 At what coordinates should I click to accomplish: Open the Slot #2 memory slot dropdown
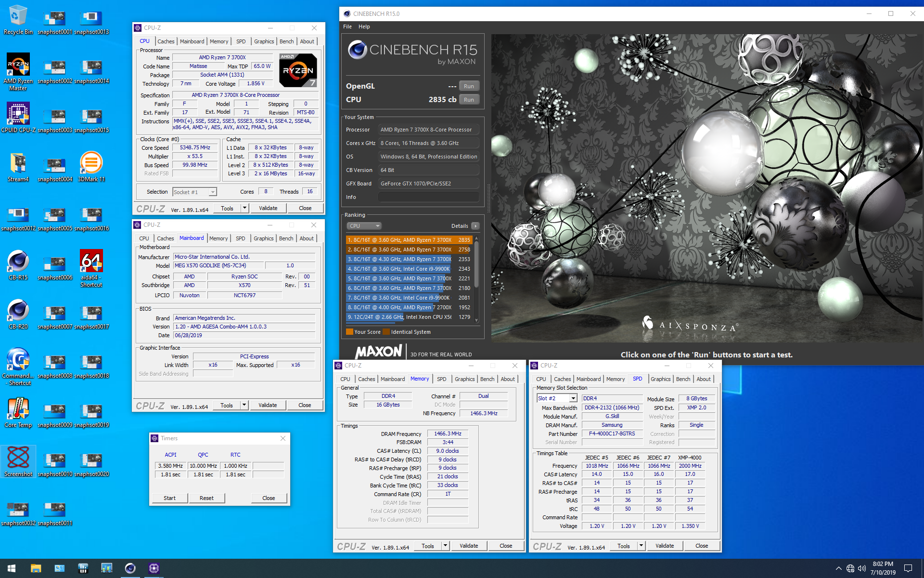(557, 398)
